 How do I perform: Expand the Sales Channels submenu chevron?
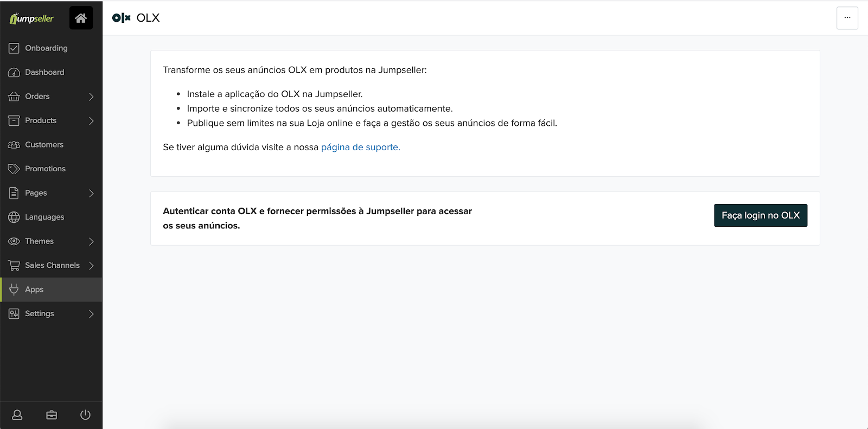tap(91, 265)
